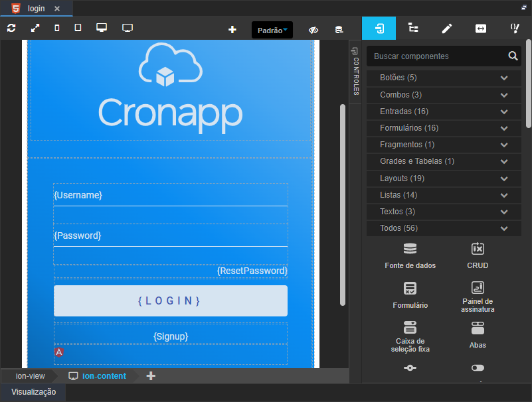Select the Fonte de dados component
532x402 pixels.
coord(410,255)
